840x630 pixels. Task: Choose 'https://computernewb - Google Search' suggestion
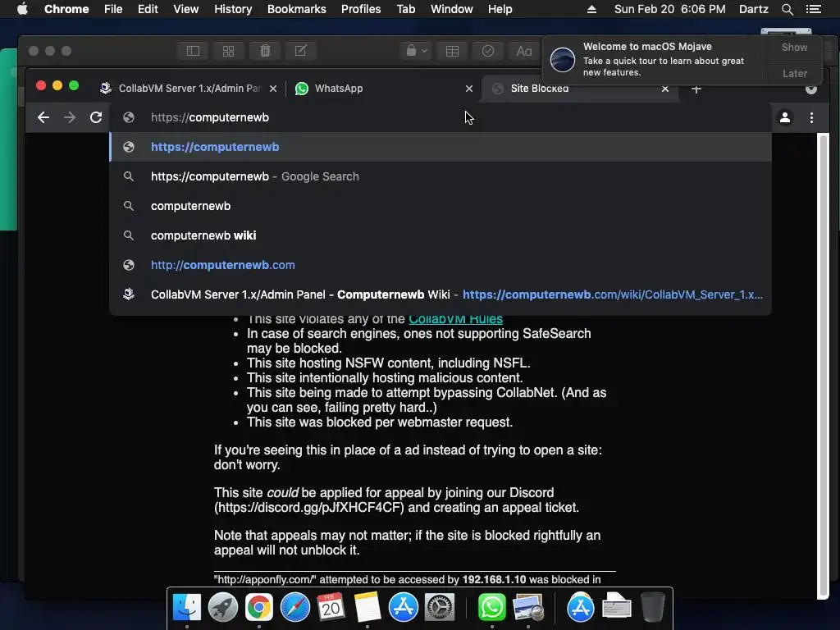coord(441,176)
